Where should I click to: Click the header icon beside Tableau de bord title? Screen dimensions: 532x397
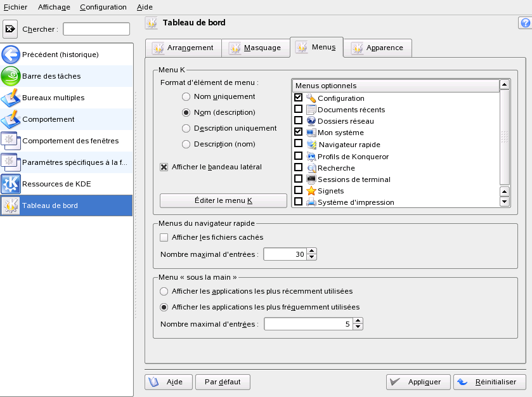click(152, 23)
